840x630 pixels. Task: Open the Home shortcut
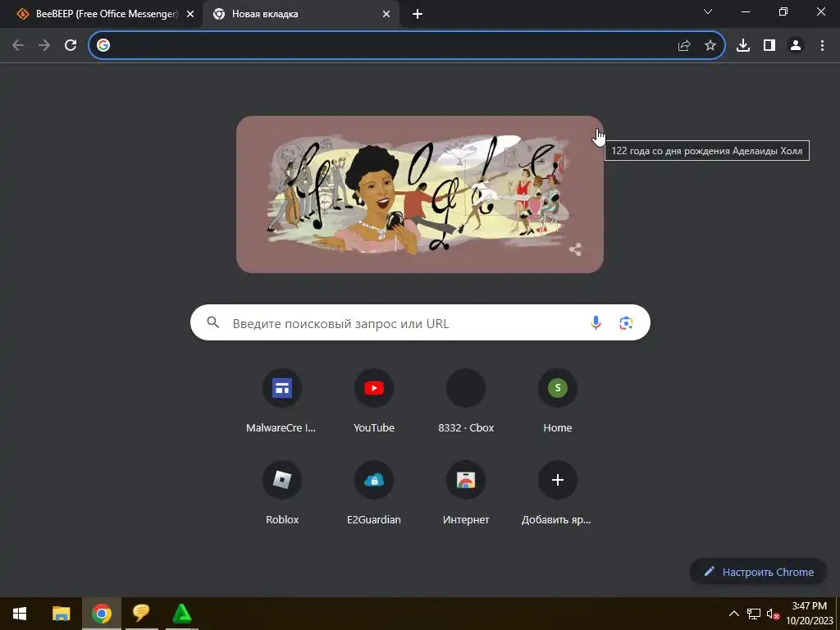coord(558,400)
